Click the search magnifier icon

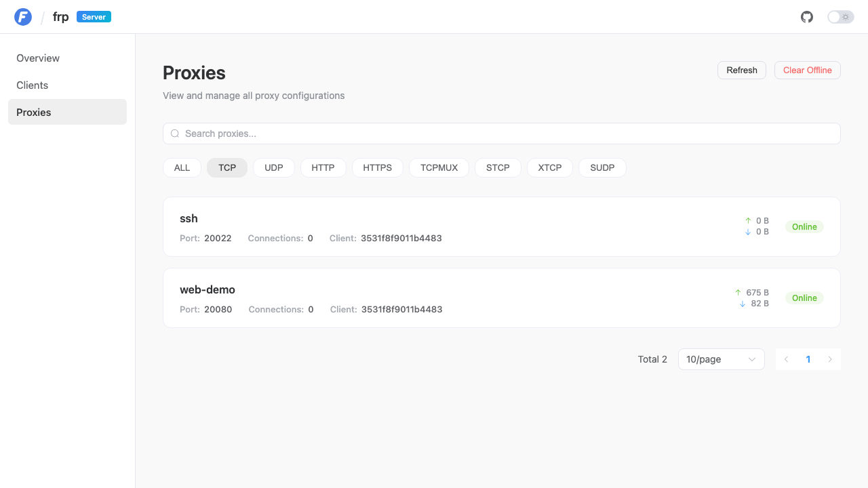pyautogui.click(x=175, y=134)
